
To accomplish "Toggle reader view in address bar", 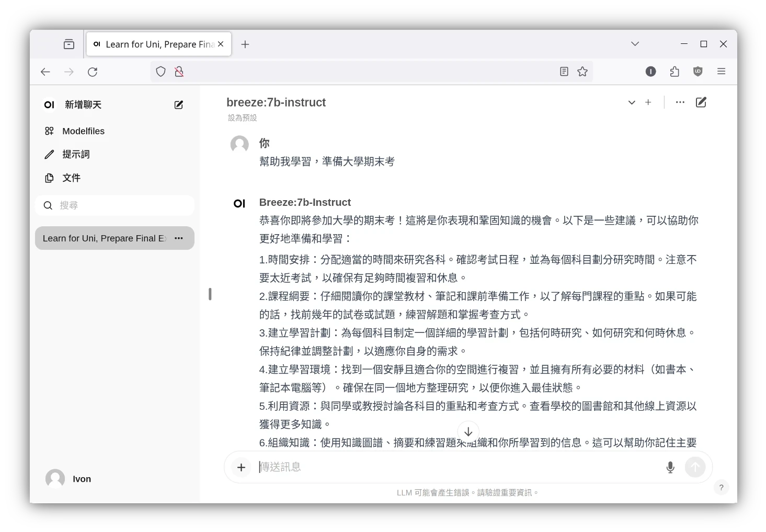I will pos(564,72).
